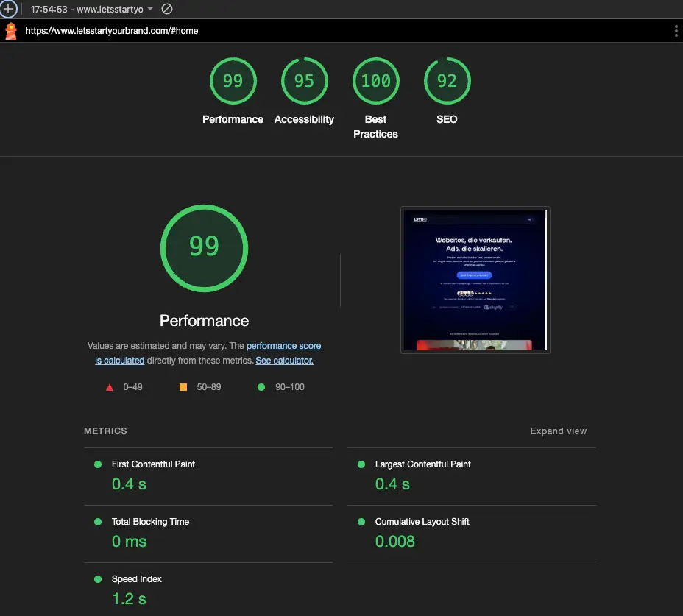
Task: Expand view for the metrics section
Action: pyautogui.click(x=558, y=431)
